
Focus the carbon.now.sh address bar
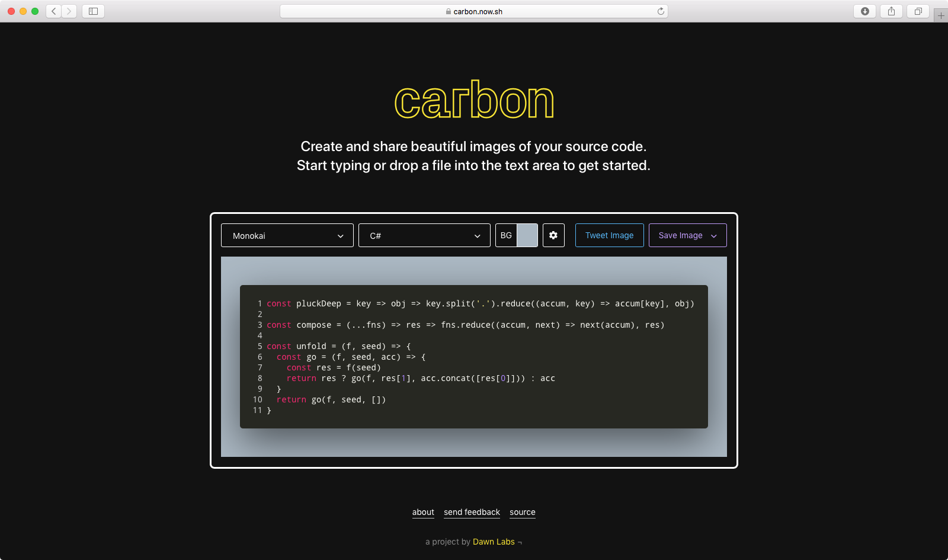[x=474, y=11]
